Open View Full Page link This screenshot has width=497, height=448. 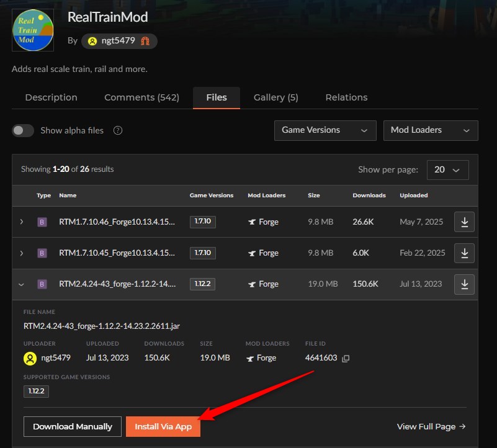point(431,426)
